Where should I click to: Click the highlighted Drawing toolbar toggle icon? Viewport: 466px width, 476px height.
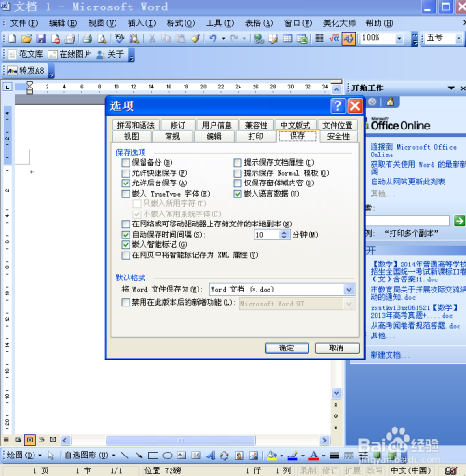point(349,38)
